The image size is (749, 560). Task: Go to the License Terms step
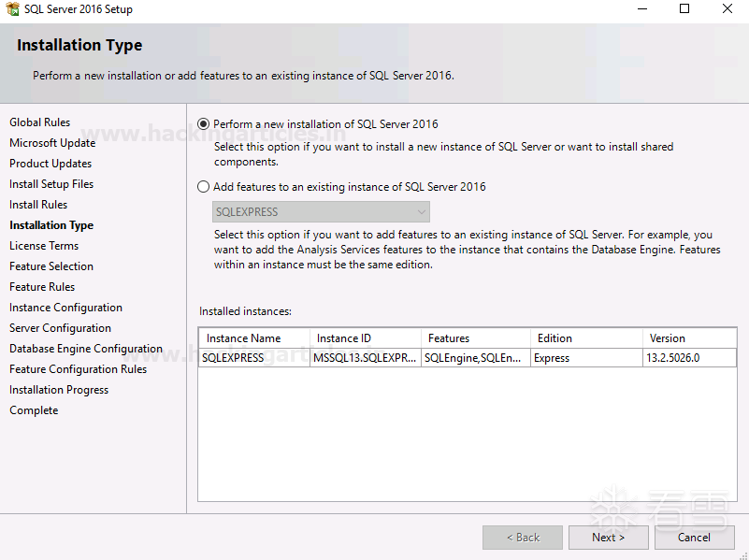pos(44,246)
